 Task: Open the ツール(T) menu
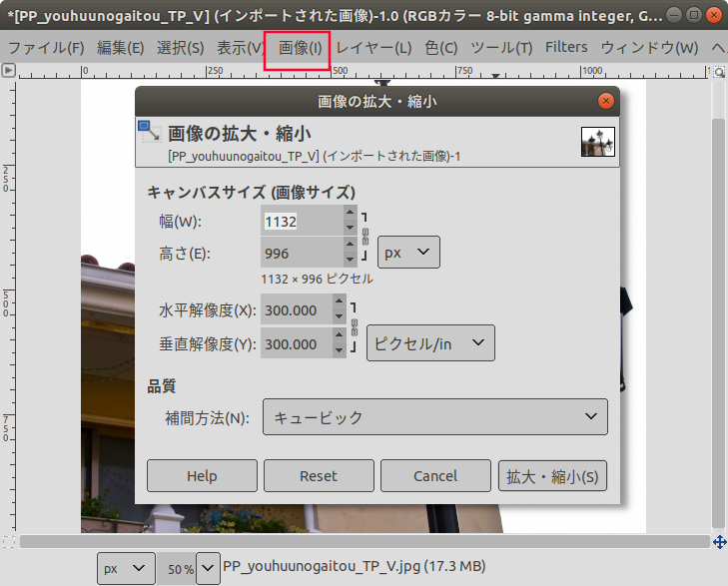(501, 47)
